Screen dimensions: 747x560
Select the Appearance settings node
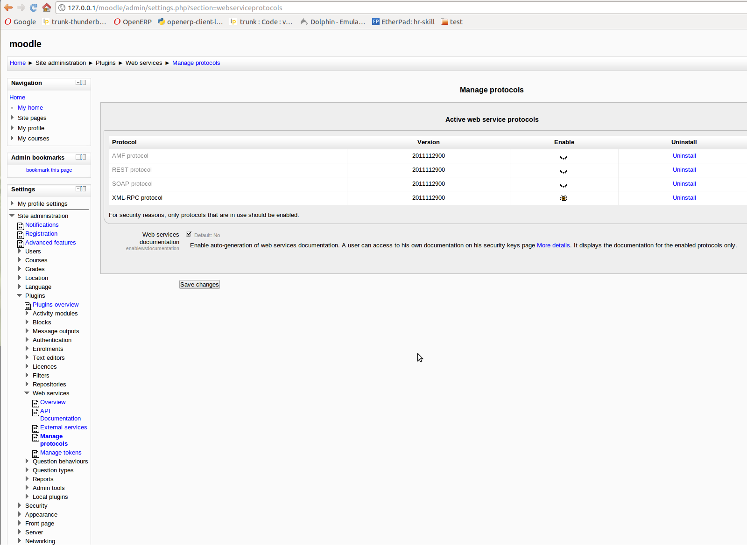point(41,515)
